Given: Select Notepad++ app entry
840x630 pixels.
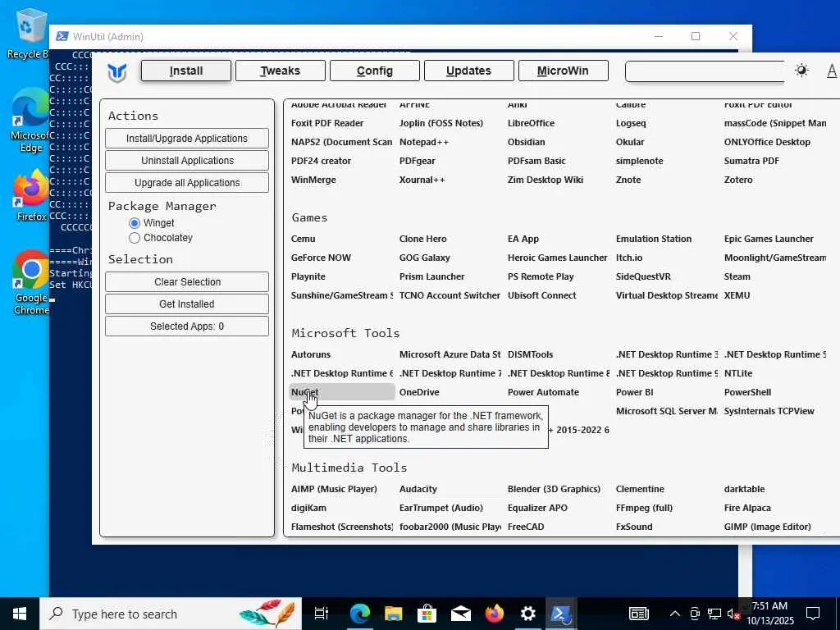Looking at the screenshot, I should coord(424,142).
